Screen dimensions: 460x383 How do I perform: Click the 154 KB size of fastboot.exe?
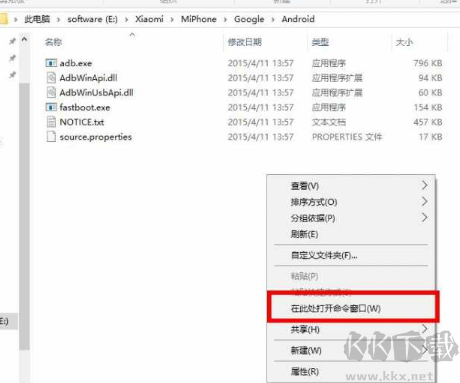(x=428, y=107)
